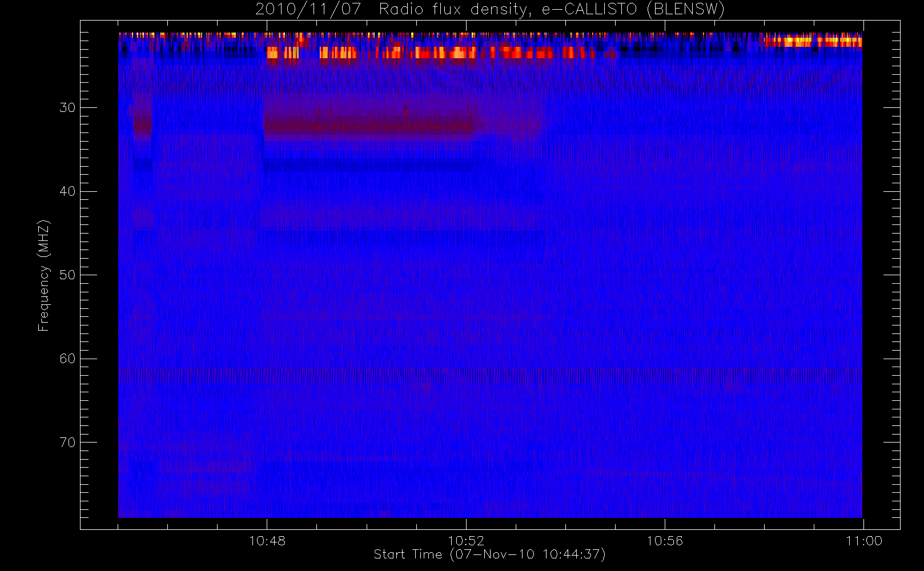Click the 'Frequency (MHZ)' axis label
Screen dimensions: 924x571
pos(44,275)
